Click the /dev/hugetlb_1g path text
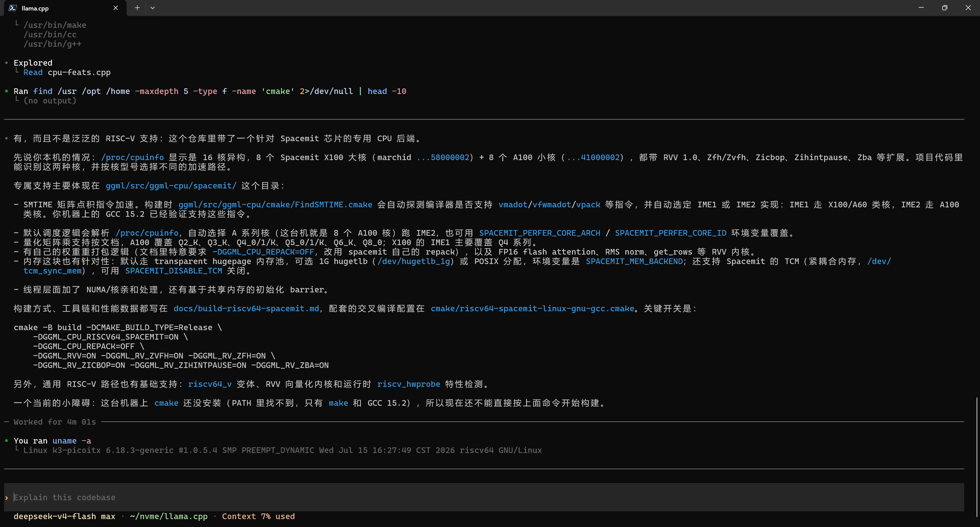The image size is (980, 527). 413,261
